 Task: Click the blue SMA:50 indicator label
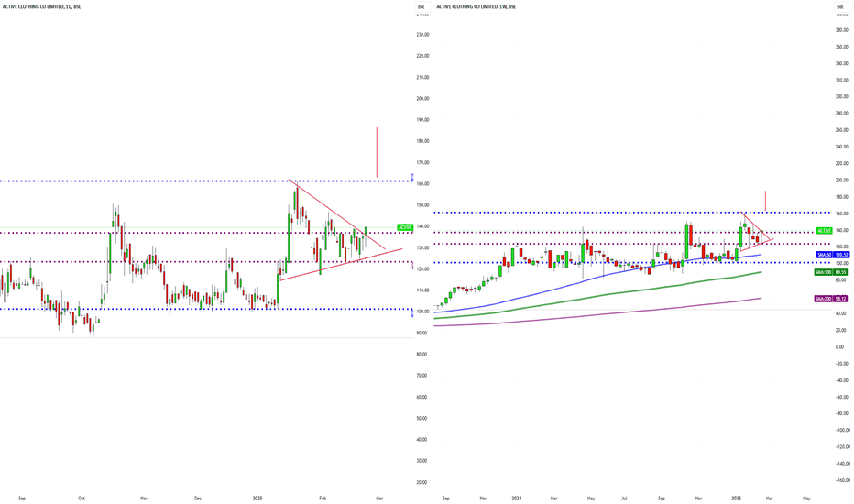(x=824, y=255)
